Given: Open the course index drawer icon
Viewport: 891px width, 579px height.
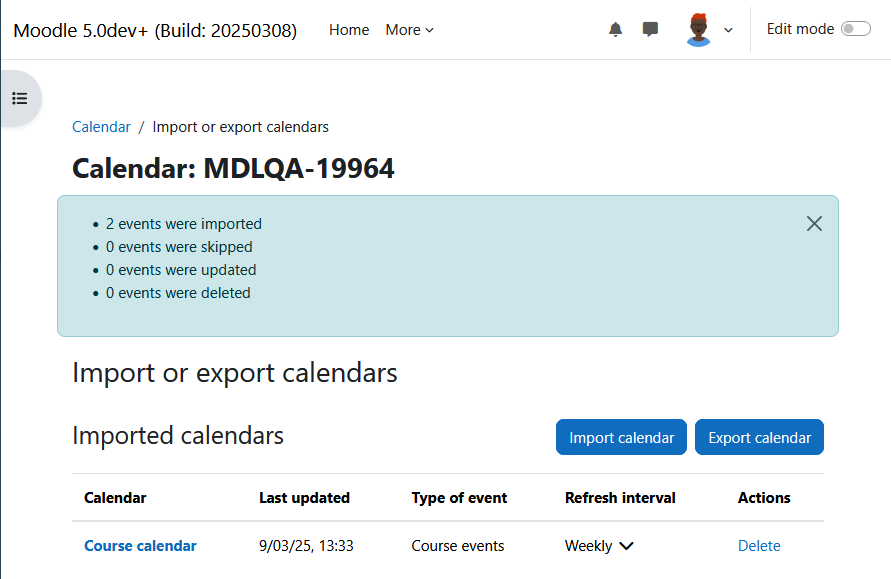Looking at the screenshot, I should [x=20, y=98].
